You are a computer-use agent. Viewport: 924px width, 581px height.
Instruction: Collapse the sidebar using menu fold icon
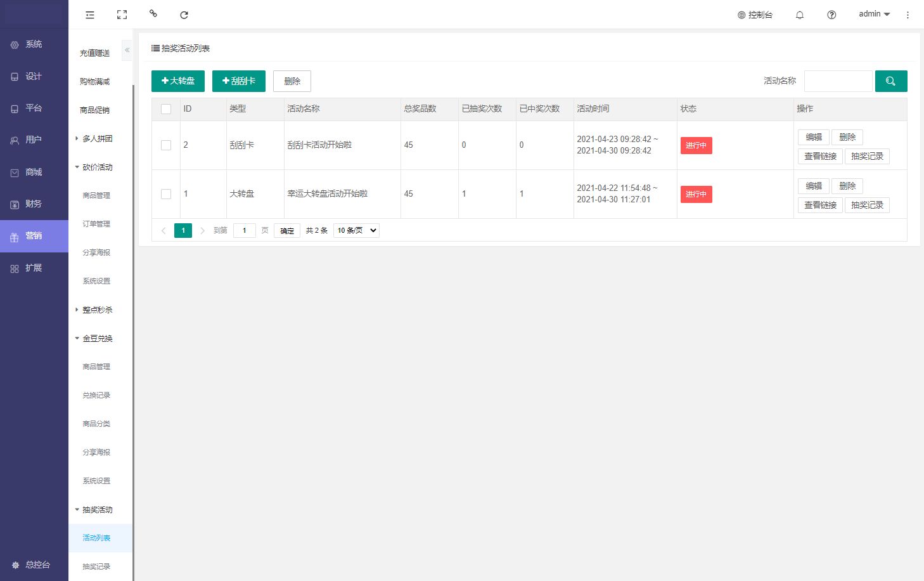(90, 15)
